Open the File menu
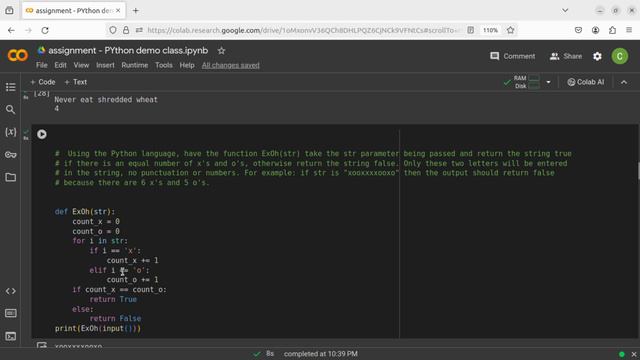 pos(42,65)
